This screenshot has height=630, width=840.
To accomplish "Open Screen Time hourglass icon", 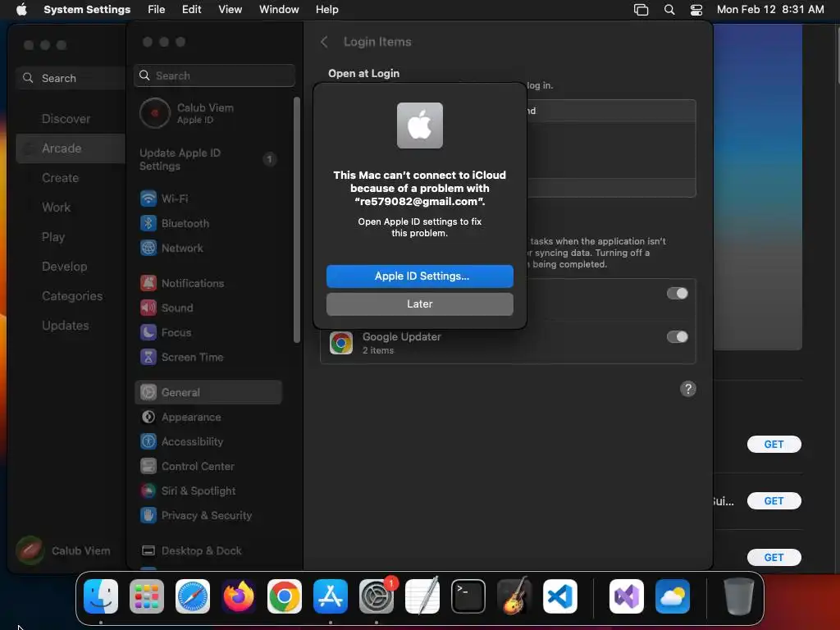I will coord(148,358).
